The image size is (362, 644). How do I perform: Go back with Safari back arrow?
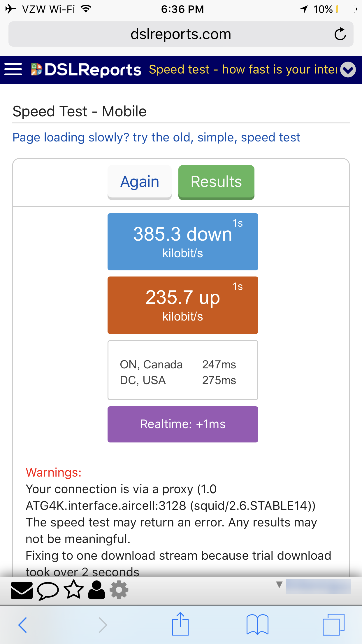[23, 625]
